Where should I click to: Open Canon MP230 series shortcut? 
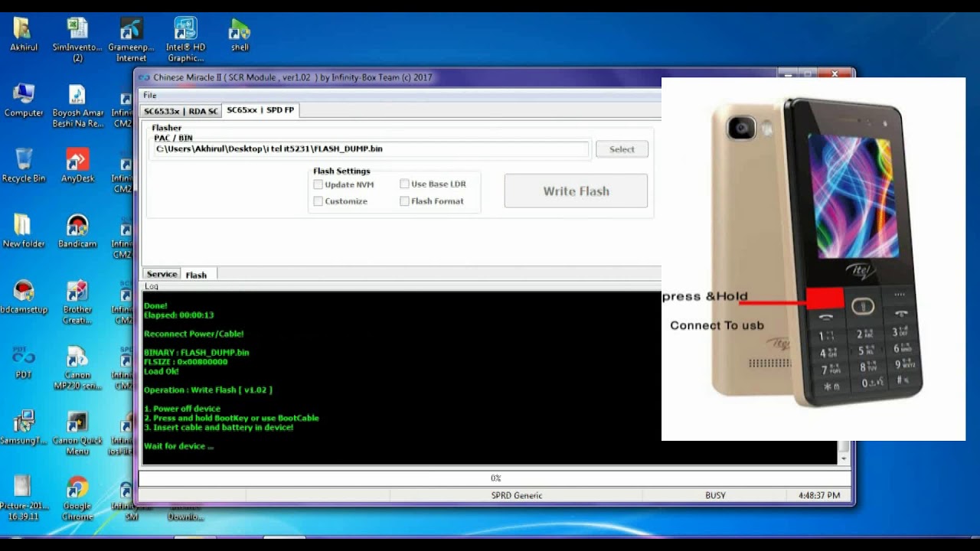click(x=77, y=367)
